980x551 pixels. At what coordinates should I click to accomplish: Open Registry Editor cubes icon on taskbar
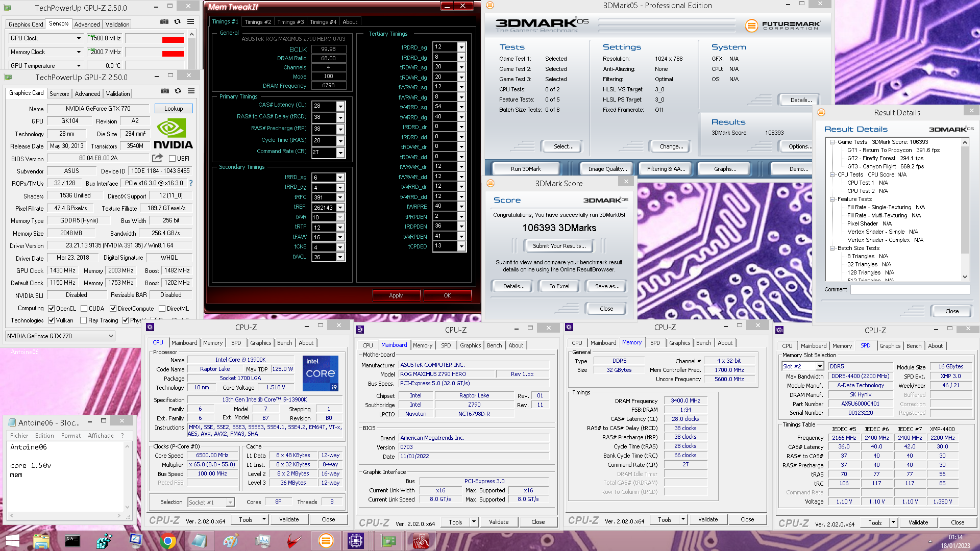104,541
